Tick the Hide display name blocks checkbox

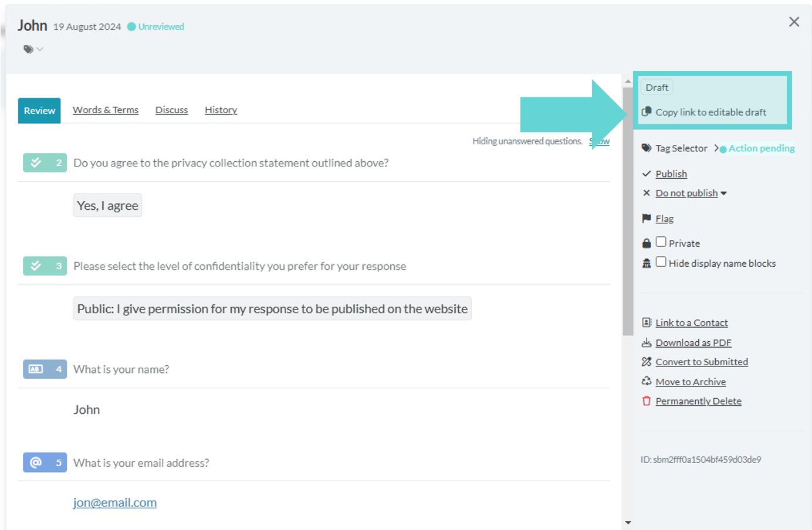[661, 261]
